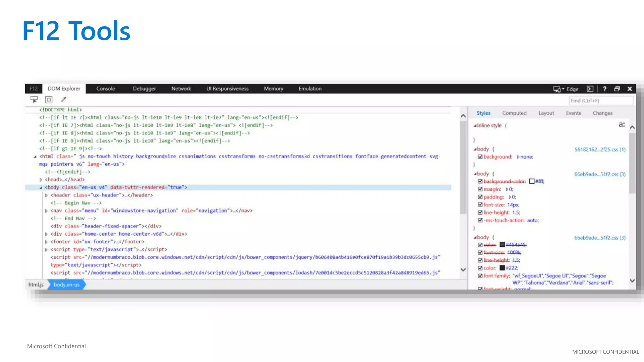
Task: Expand the footer ux-footer node
Action: pos(47,242)
